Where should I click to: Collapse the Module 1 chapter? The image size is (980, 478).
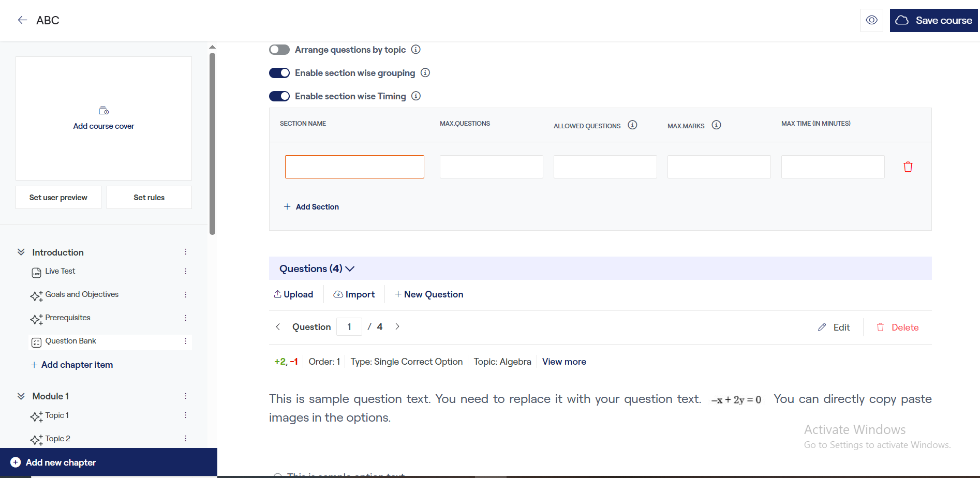tap(21, 396)
